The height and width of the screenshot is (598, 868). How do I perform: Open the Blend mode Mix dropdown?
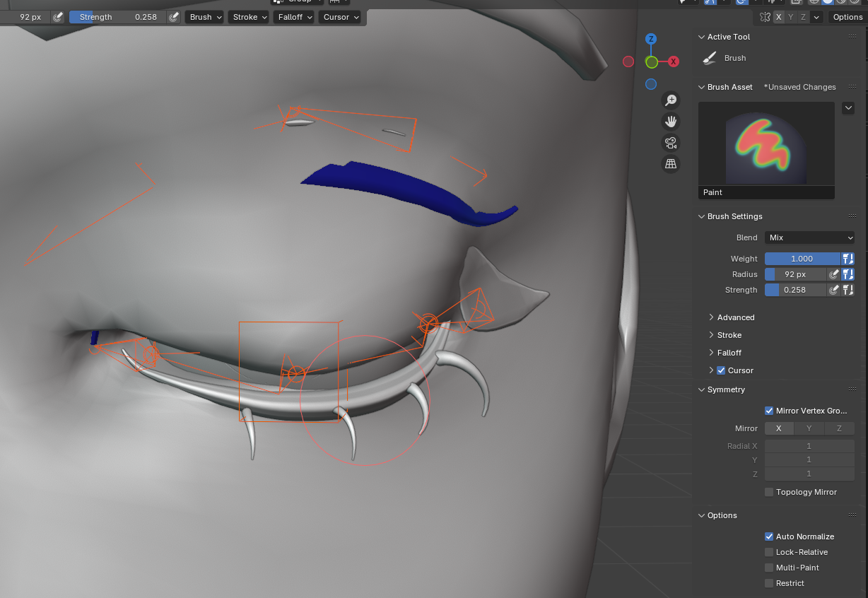(x=809, y=238)
